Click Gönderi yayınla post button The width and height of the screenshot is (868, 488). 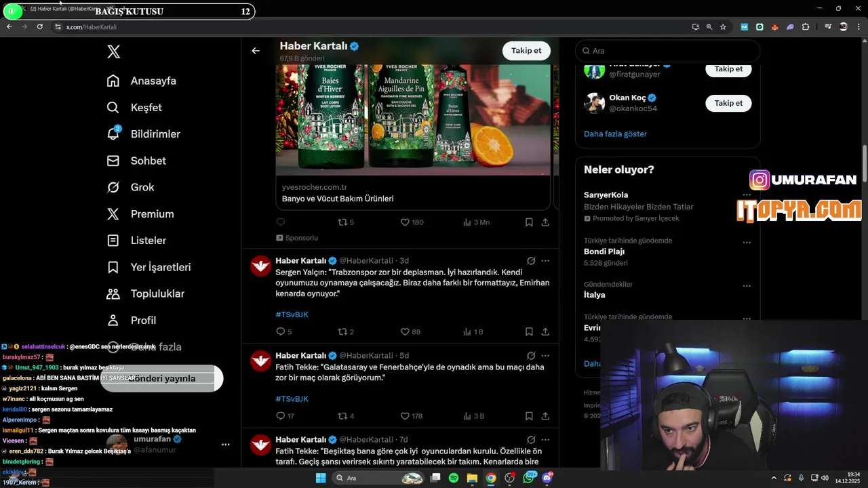[x=162, y=378]
